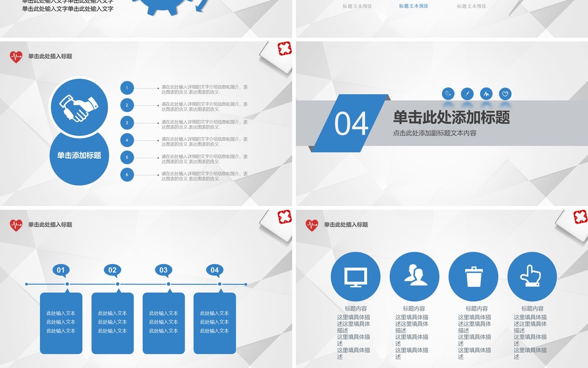
Task: Select the big 04 section number block
Action: tap(351, 123)
